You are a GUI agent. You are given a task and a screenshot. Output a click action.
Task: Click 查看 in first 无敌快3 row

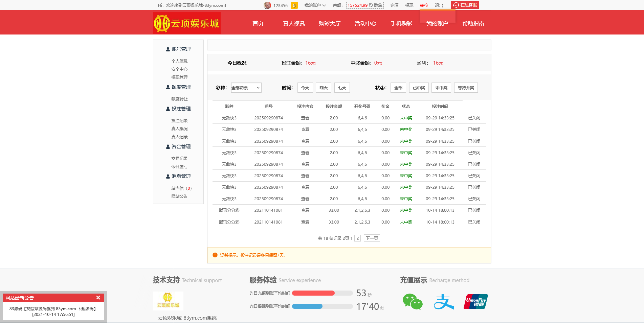click(x=305, y=118)
